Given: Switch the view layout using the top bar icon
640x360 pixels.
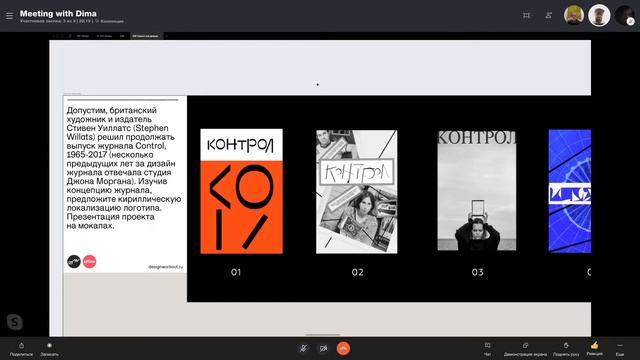Looking at the screenshot, I should (x=527, y=16).
